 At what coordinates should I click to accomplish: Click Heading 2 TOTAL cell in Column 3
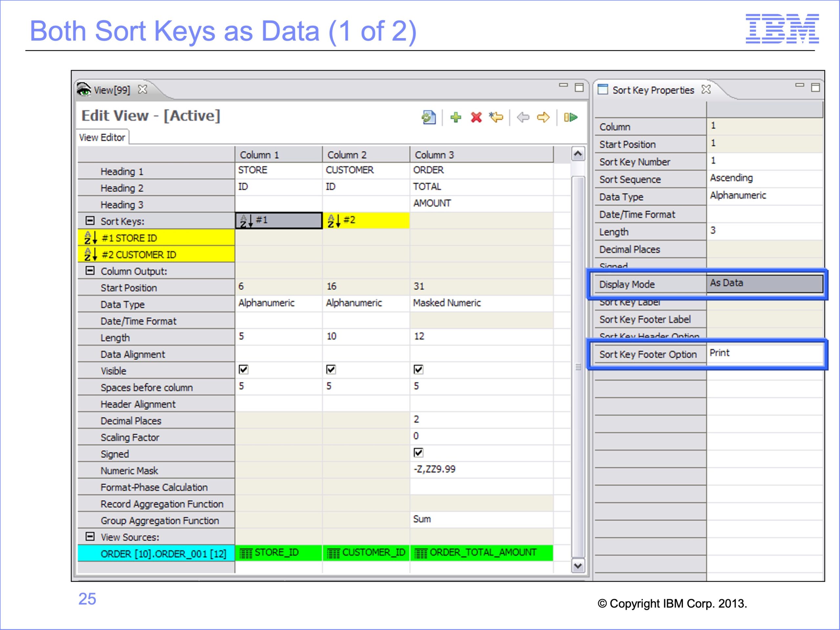481,187
